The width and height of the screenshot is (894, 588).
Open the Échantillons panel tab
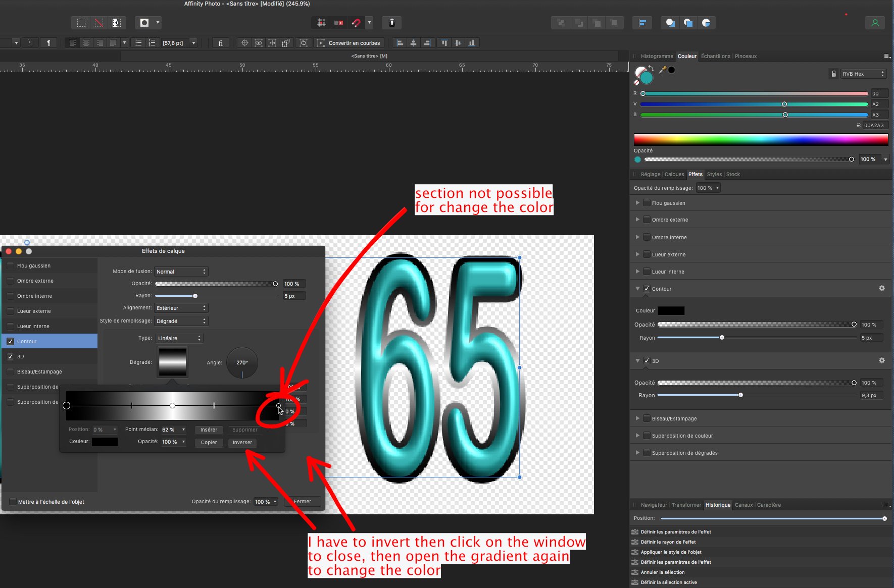(x=716, y=56)
